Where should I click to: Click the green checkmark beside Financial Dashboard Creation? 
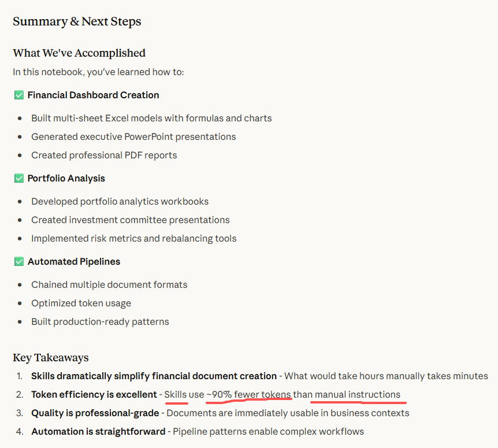(x=18, y=95)
